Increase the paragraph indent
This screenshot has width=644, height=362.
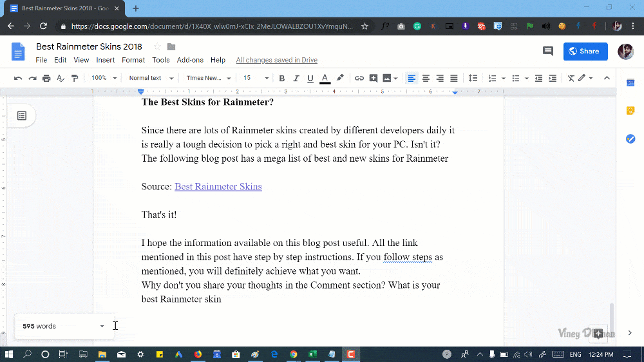pyautogui.click(x=553, y=78)
